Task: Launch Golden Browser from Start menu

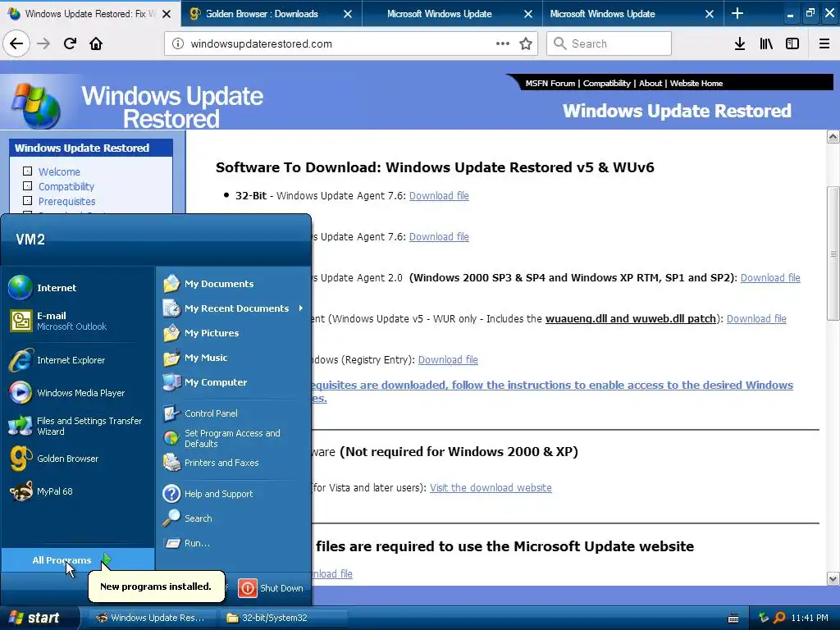Action: point(78,459)
